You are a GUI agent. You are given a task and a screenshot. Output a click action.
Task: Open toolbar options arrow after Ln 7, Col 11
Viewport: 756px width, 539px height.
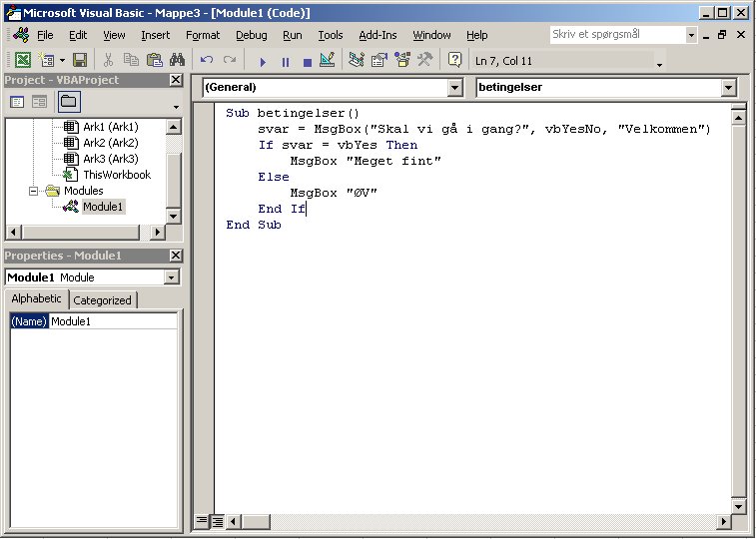(659, 65)
